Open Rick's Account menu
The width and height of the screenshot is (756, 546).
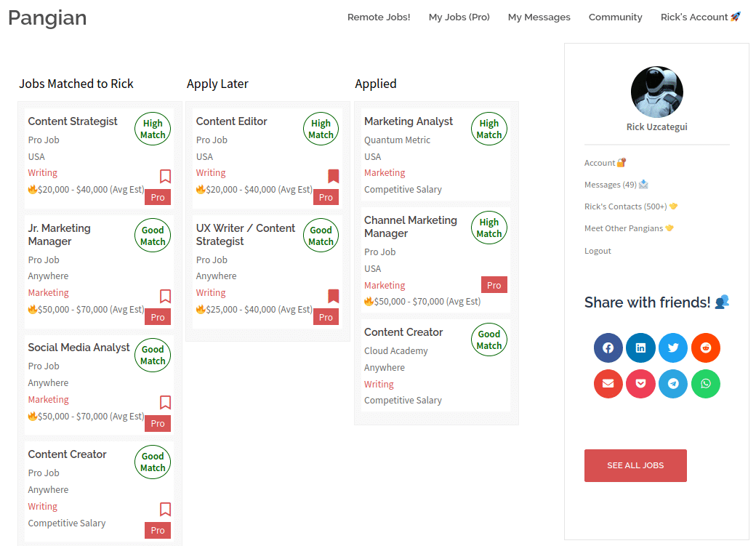[x=700, y=17]
